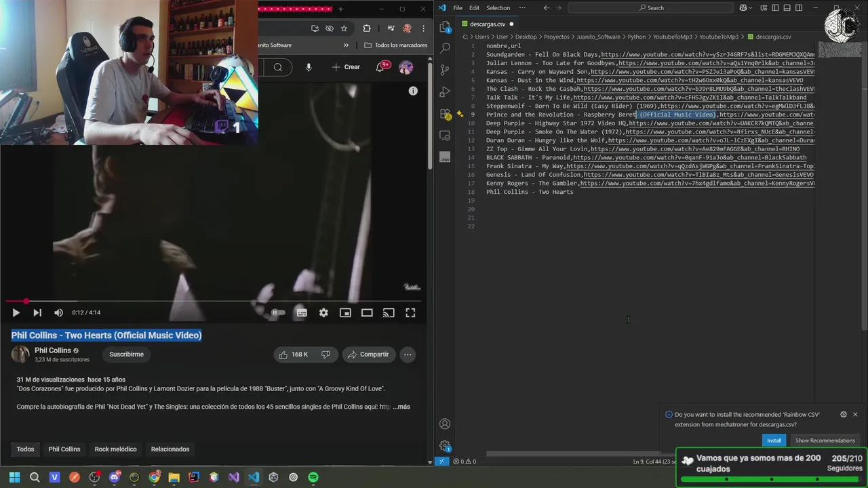Open VS Code Manage gear

click(445, 445)
